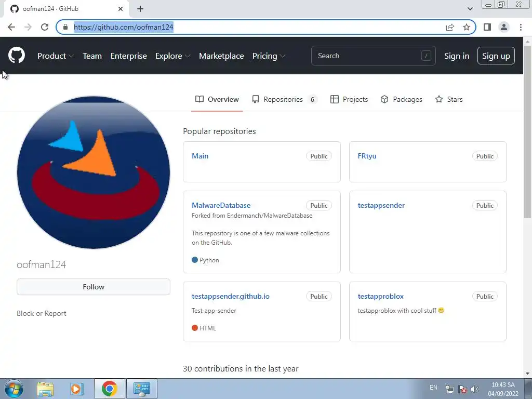Click 'Forked from Endermanch/MalwareDatabase' text
Screen dimensions: 532x399
click(252, 216)
